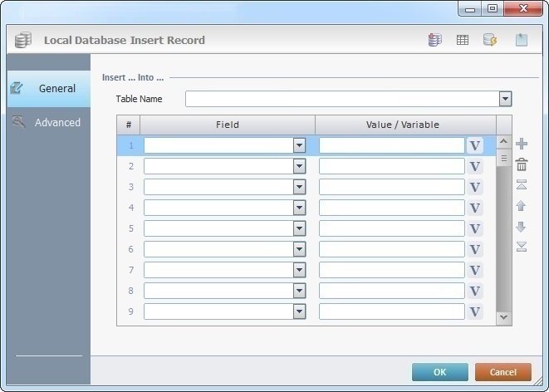Open the table grid icon in header
This screenshot has height=392, width=549.
pos(463,40)
